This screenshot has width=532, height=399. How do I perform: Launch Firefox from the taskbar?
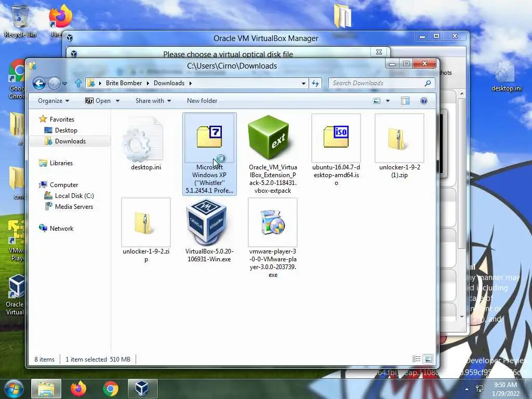[x=78, y=389]
